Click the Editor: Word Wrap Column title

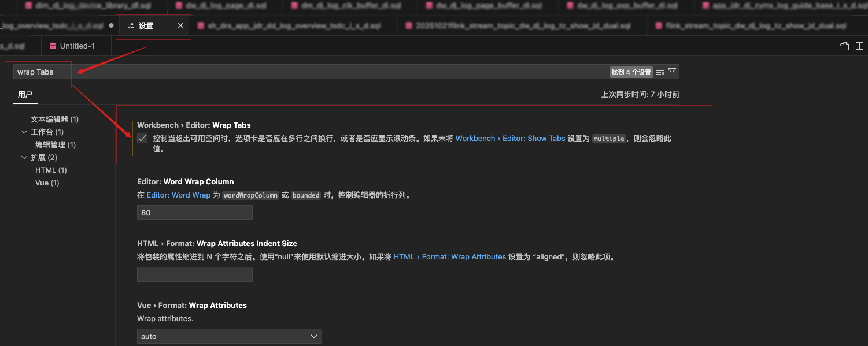point(185,181)
